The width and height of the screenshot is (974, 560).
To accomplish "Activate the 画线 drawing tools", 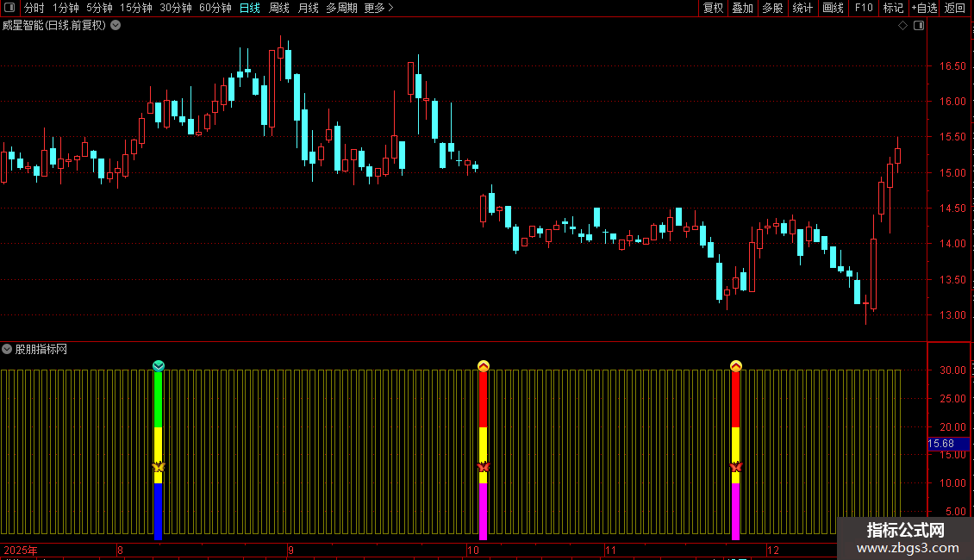I will point(833,8).
